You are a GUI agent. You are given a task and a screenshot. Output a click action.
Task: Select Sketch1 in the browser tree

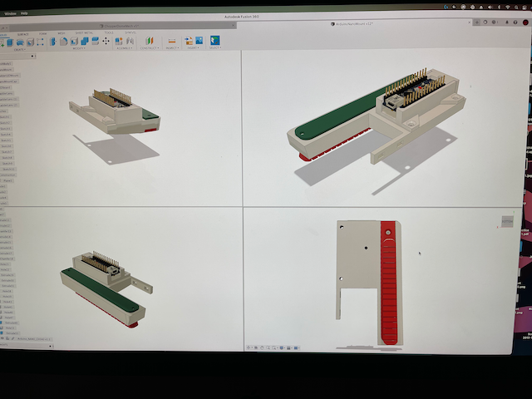(x=5, y=116)
